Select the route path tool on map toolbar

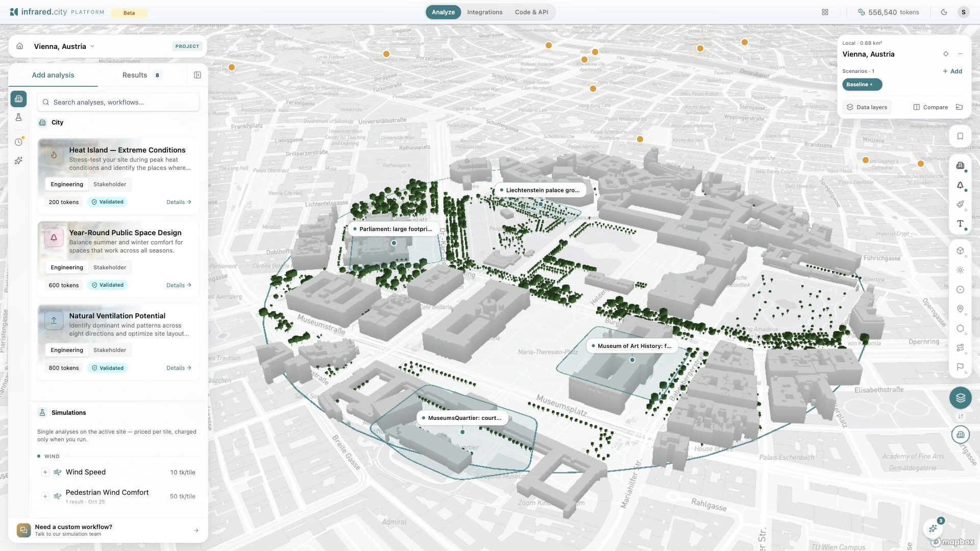(x=960, y=348)
